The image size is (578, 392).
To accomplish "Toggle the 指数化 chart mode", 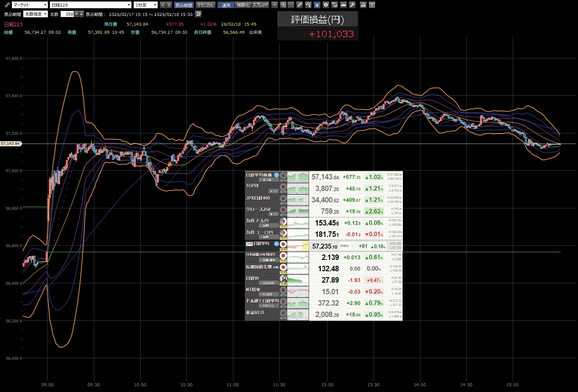I will coord(243,5).
